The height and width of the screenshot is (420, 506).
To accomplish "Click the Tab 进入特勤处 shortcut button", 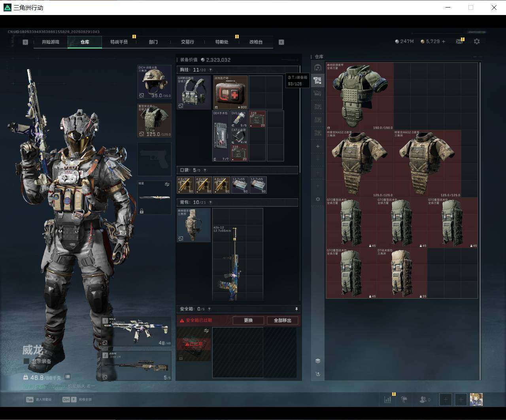I will point(39,399).
